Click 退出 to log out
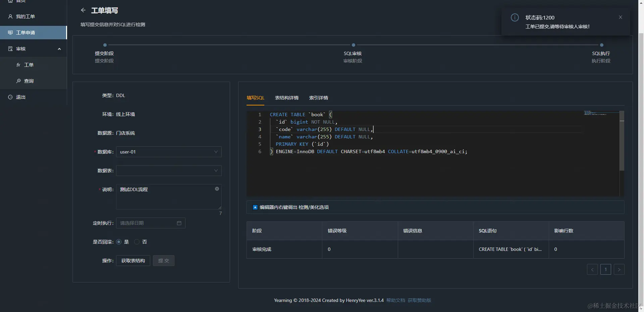This screenshot has height=312, width=644. click(34, 97)
